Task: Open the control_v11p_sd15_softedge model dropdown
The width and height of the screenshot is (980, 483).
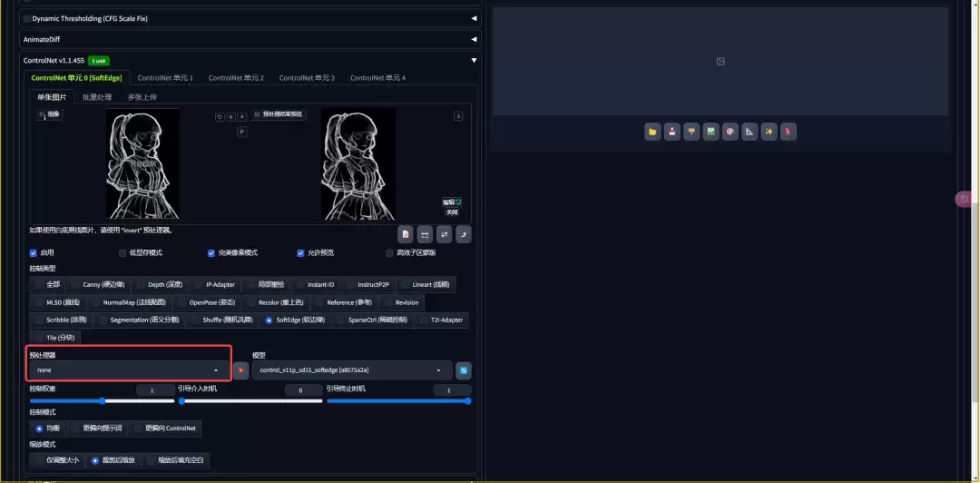Action: click(x=351, y=370)
